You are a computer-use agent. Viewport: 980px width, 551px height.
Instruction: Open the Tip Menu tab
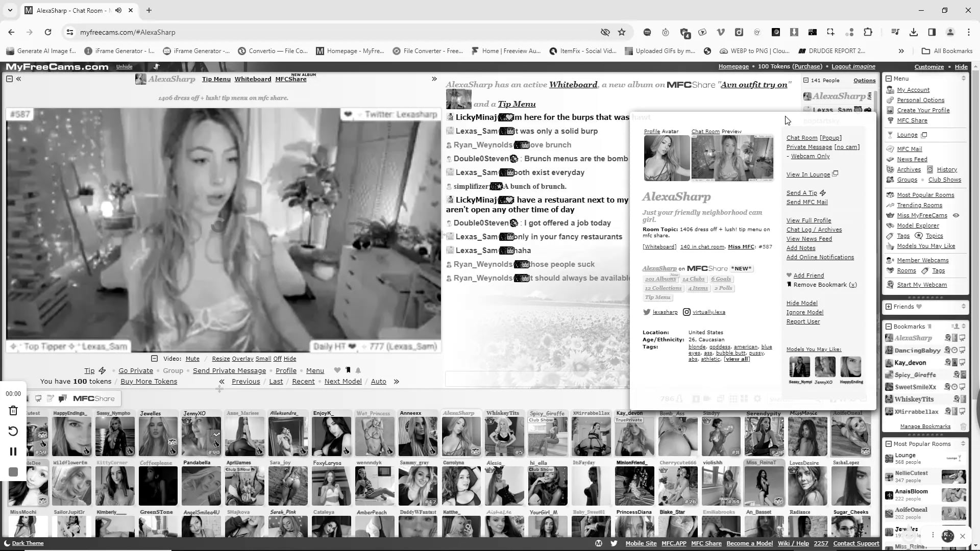[216, 79]
